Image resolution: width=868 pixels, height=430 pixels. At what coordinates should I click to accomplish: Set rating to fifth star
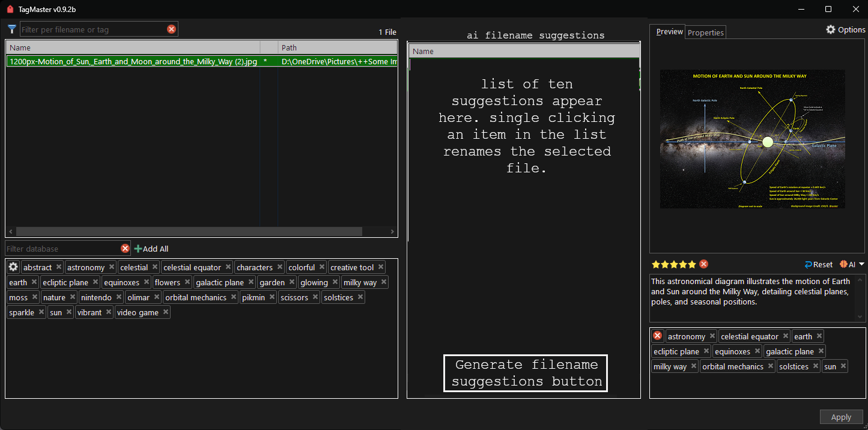pos(692,264)
